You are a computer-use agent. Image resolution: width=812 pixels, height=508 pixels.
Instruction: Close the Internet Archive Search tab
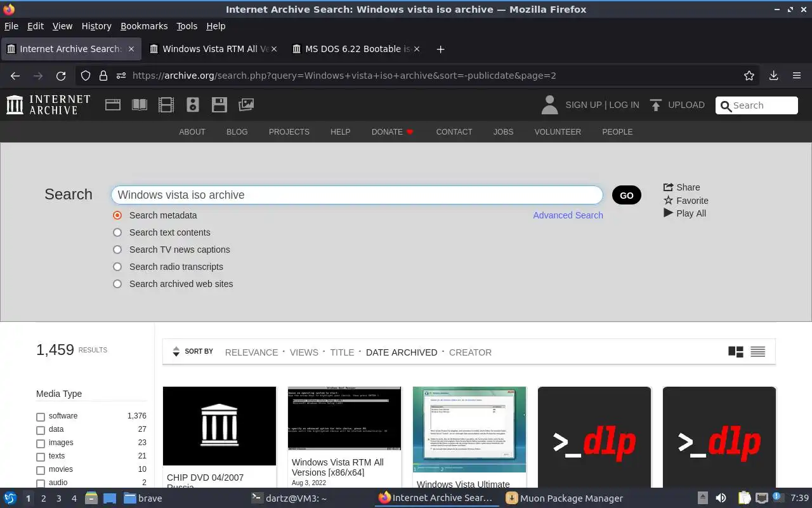pos(131,49)
